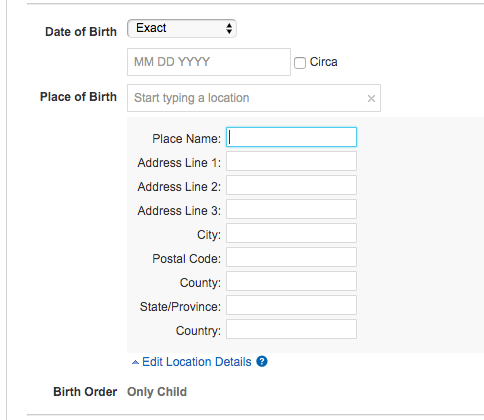Select the City input field
Screen dimensions: 484x420
291,233
